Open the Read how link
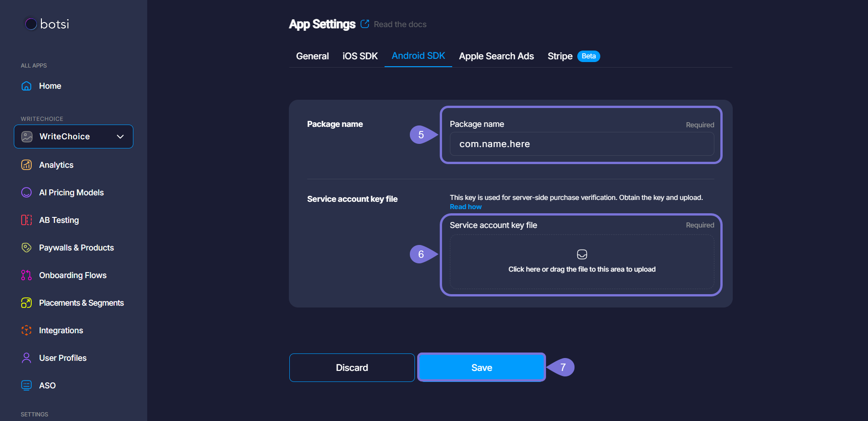Viewport: 868px width, 421px height. 466,207
